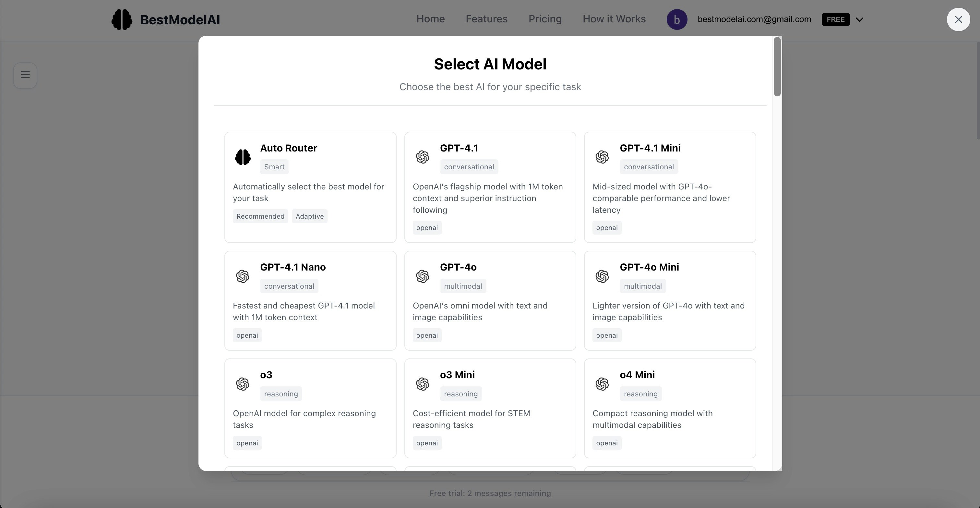Expand the account dropdown chevron
The image size is (980, 508).
point(859,20)
